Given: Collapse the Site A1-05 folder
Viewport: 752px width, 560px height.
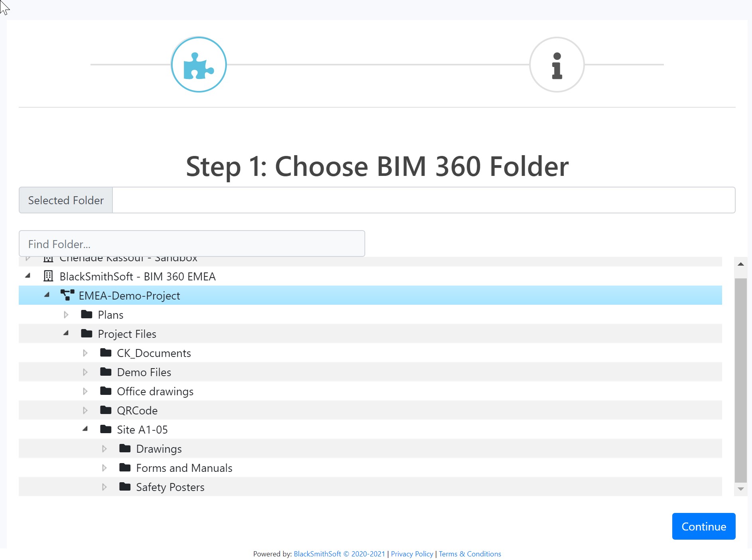Looking at the screenshot, I should click(x=85, y=429).
